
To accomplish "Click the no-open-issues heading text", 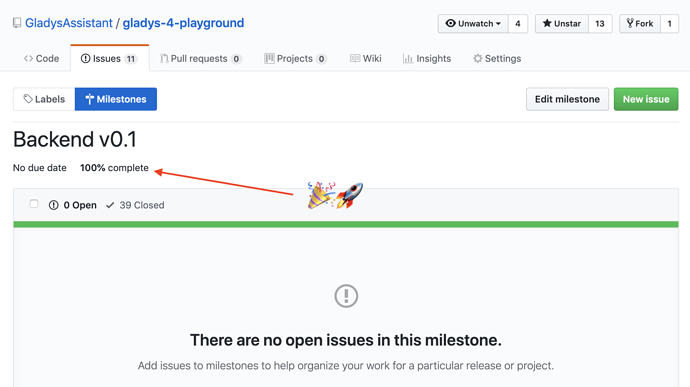I will (346, 340).
